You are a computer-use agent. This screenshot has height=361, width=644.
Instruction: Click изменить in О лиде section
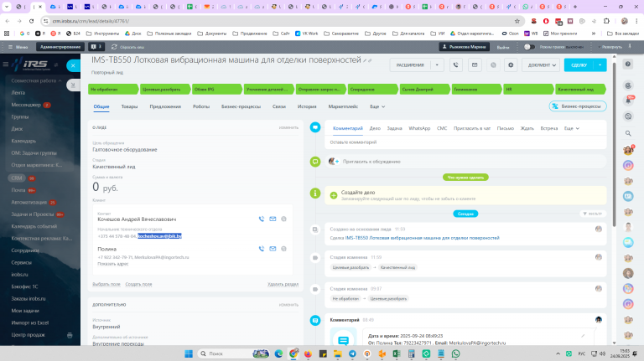click(288, 127)
